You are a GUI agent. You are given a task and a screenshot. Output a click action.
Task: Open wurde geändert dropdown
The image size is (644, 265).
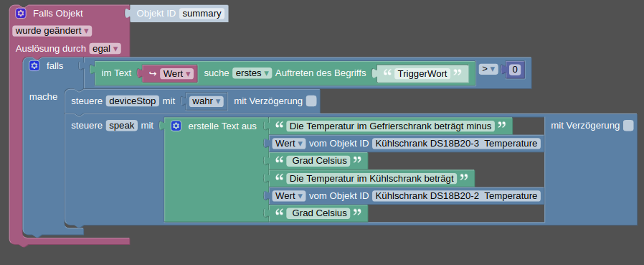click(52, 31)
